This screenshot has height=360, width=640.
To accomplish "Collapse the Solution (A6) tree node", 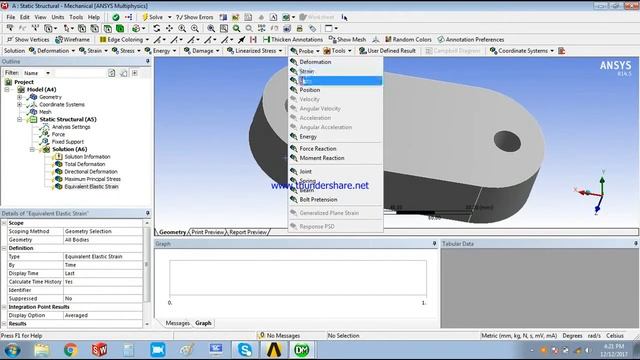I will tap(32, 149).
